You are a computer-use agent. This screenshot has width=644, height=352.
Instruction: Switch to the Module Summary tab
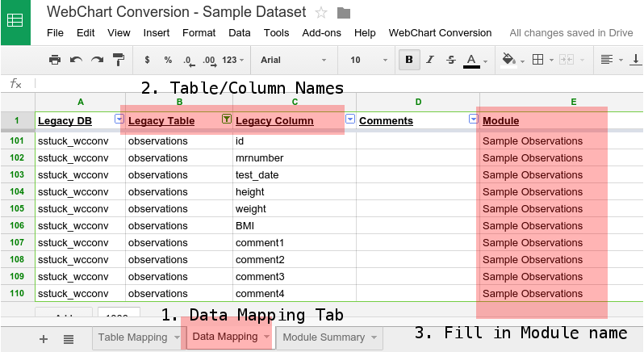(x=324, y=337)
